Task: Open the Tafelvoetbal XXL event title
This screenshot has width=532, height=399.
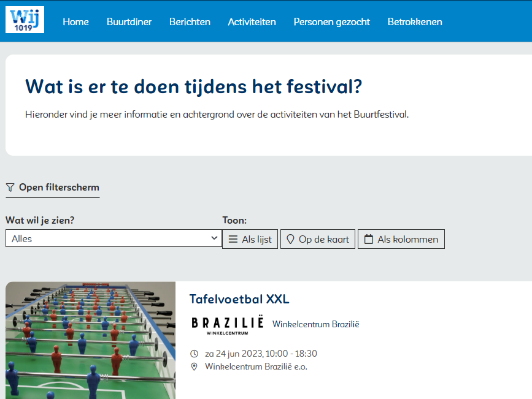Action: 239,299
